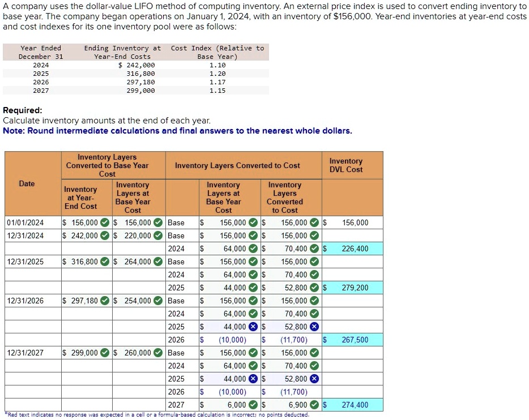Click the check beside 70,400 in the 12/31/2024 group

click(314, 248)
